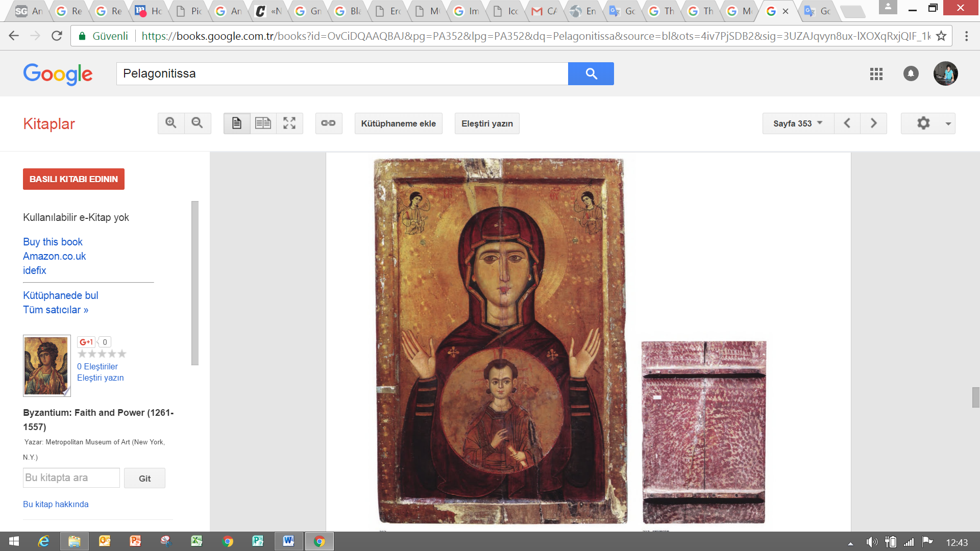
Task: Open PowerPoint from taskbar
Action: coord(135,541)
